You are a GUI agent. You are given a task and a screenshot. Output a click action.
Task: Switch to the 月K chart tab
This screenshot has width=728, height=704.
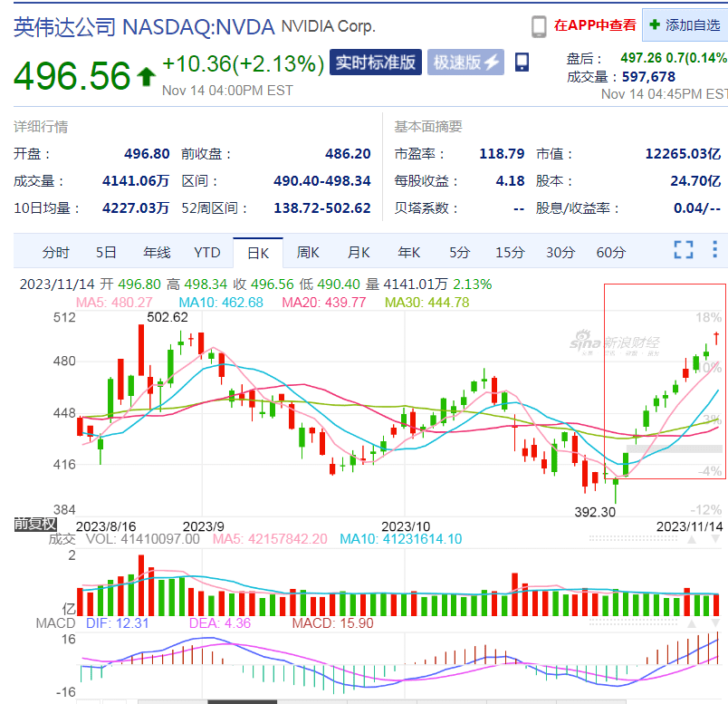tap(359, 253)
